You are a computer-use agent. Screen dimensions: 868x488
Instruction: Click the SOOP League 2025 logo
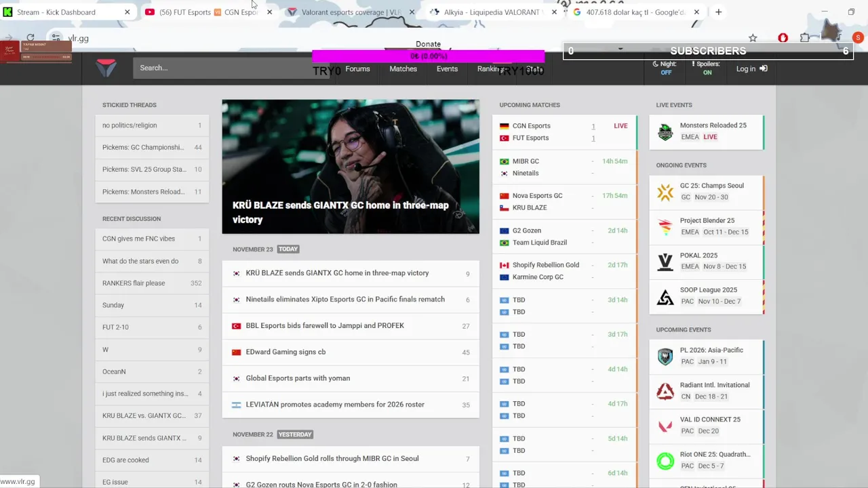tap(665, 296)
